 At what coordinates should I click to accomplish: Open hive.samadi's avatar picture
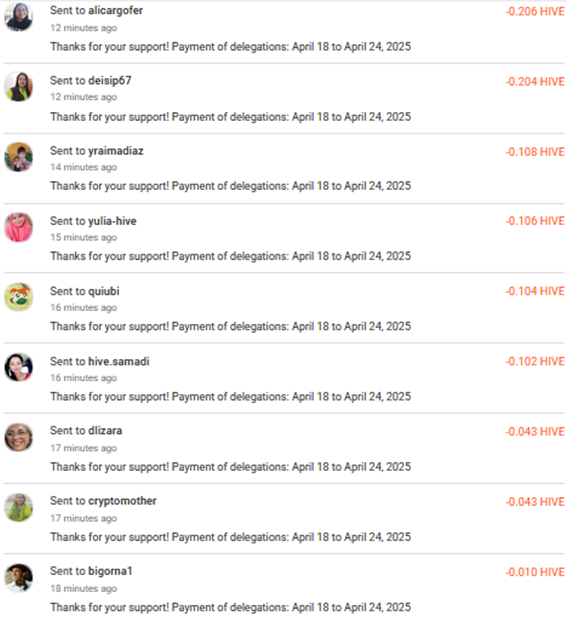[19, 367]
